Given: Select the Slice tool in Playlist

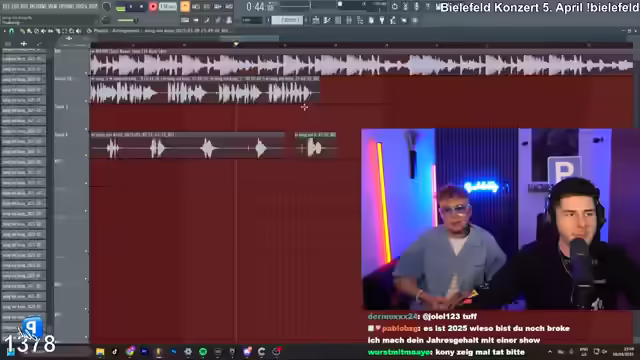Looking at the screenshot, I should pos(58,31).
